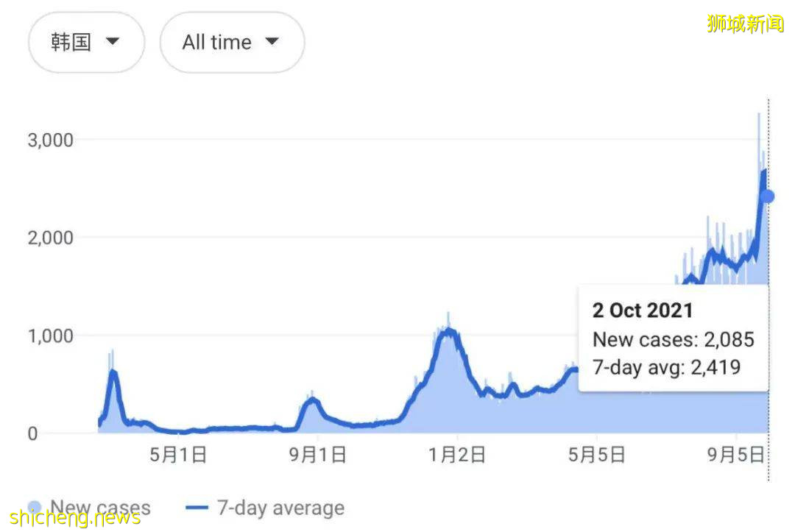Click the 5月1日 x-axis label
Screen dimensions: 795x532
coord(178,455)
